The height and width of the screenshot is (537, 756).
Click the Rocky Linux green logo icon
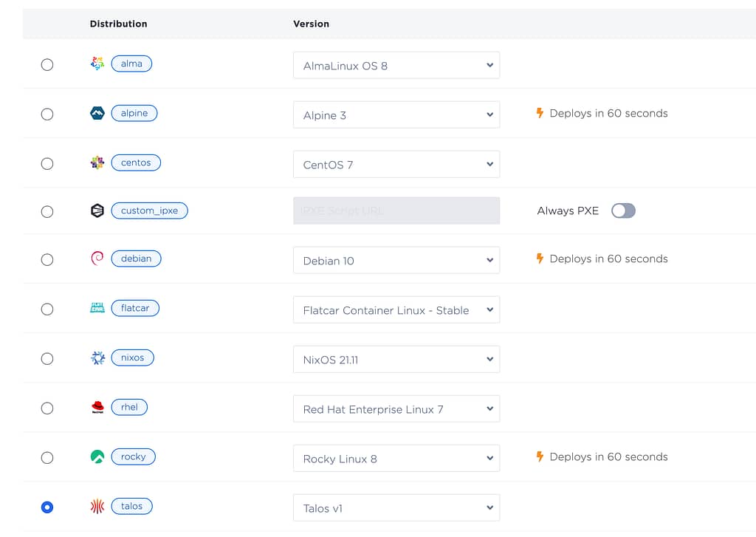(x=97, y=456)
